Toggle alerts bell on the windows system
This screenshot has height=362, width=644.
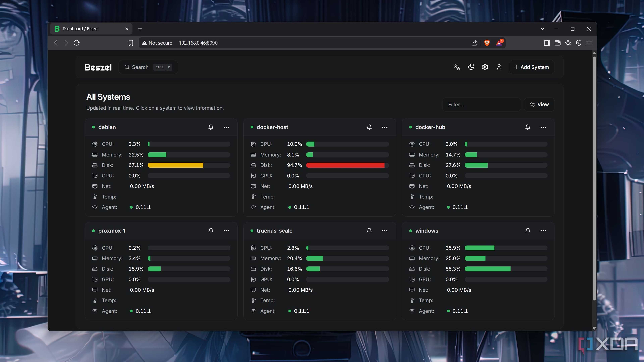click(528, 231)
